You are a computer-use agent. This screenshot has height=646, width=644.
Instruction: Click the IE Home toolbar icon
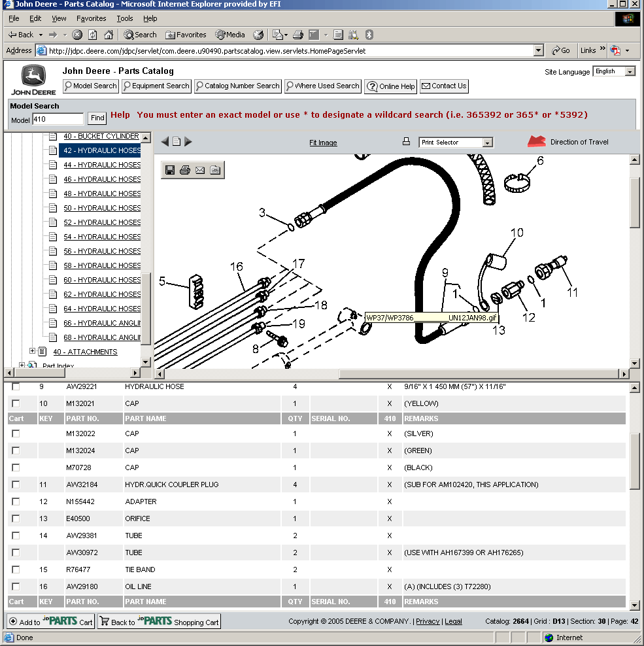(109, 35)
